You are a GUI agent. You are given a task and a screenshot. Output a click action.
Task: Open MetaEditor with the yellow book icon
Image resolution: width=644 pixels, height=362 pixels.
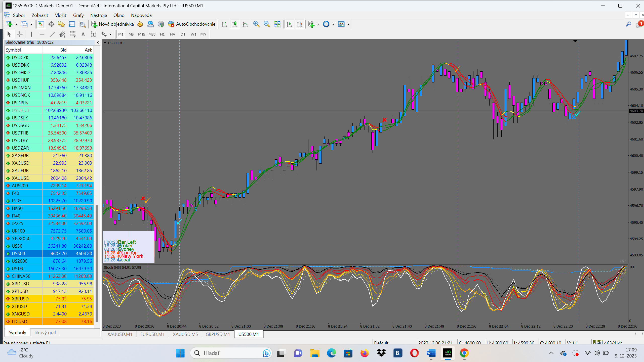point(140,24)
